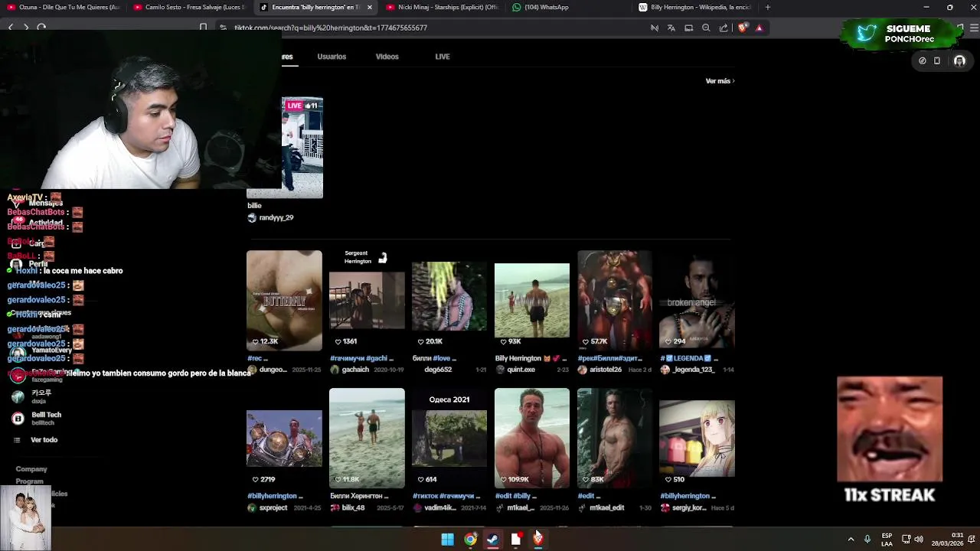This screenshot has width=980, height=551.
Task: Switch to the WhatsApp tab
Action: pos(568,7)
